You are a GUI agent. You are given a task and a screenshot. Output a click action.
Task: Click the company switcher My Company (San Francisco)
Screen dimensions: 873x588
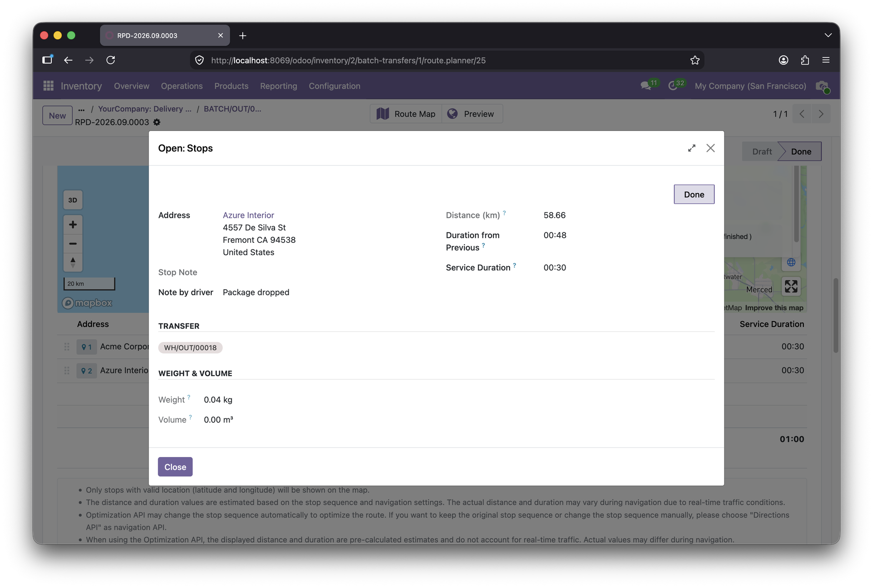(x=750, y=86)
